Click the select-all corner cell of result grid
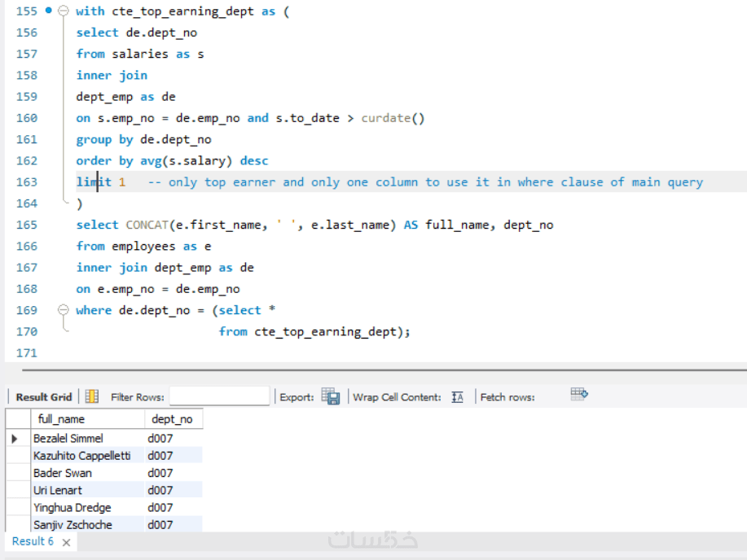Viewport: 747px width, 560px height. [18, 419]
